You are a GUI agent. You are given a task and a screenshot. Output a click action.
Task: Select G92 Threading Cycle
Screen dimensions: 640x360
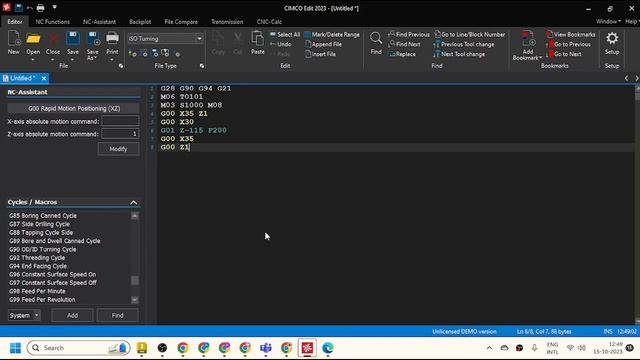pyautogui.click(x=37, y=258)
